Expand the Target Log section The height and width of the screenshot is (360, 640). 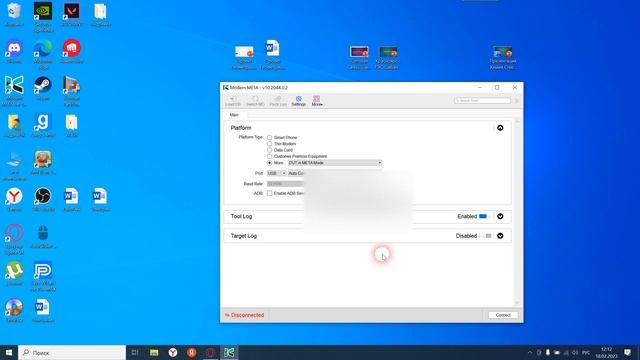[500, 236]
